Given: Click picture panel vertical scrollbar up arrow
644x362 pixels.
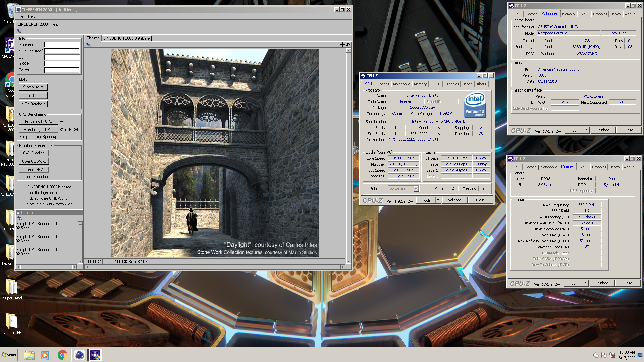Looking at the screenshot, I should pyautogui.click(x=348, y=50).
